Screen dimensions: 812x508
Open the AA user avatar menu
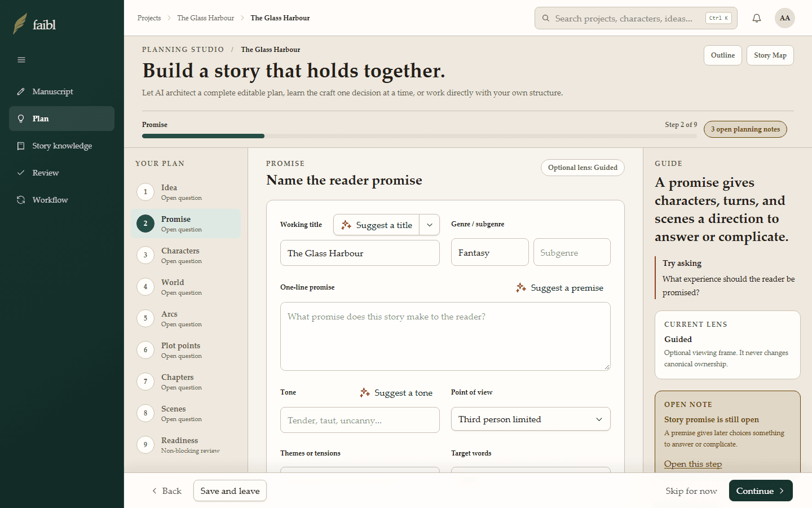click(785, 18)
